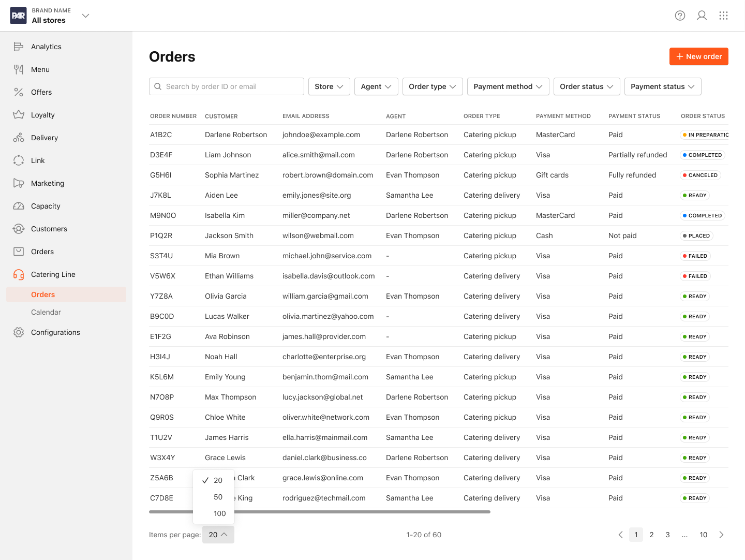Click the Delivery scooter icon

tap(19, 138)
